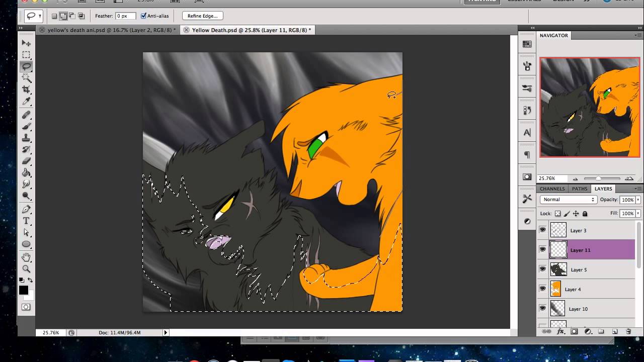The width and height of the screenshot is (644, 362).
Task: Add a layer mask
Action: (574, 332)
